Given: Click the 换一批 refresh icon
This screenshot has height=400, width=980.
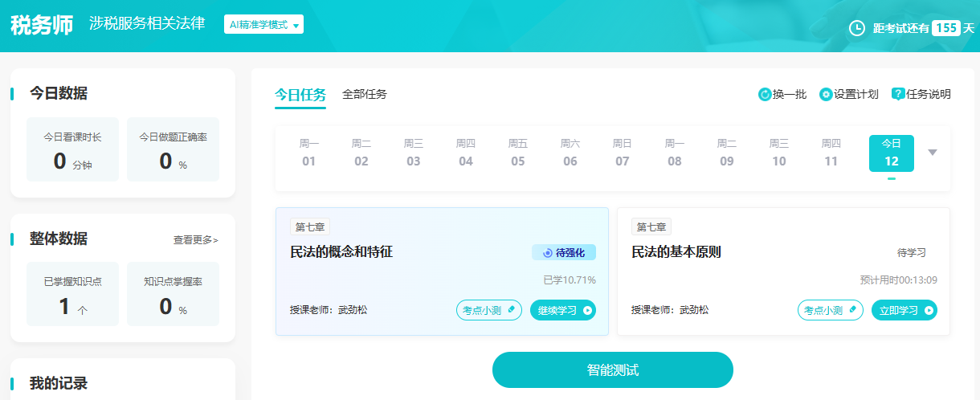Looking at the screenshot, I should (x=765, y=95).
